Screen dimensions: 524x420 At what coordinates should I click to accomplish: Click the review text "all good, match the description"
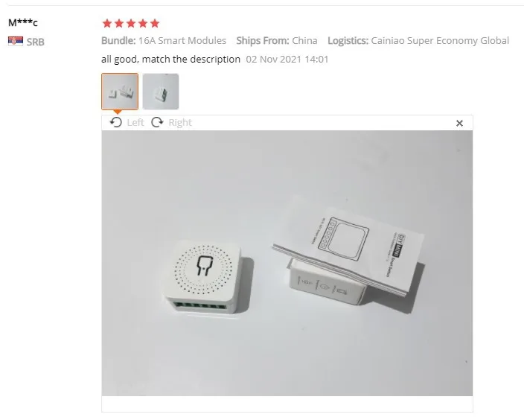pyautogui.click(x=170, y=59)
